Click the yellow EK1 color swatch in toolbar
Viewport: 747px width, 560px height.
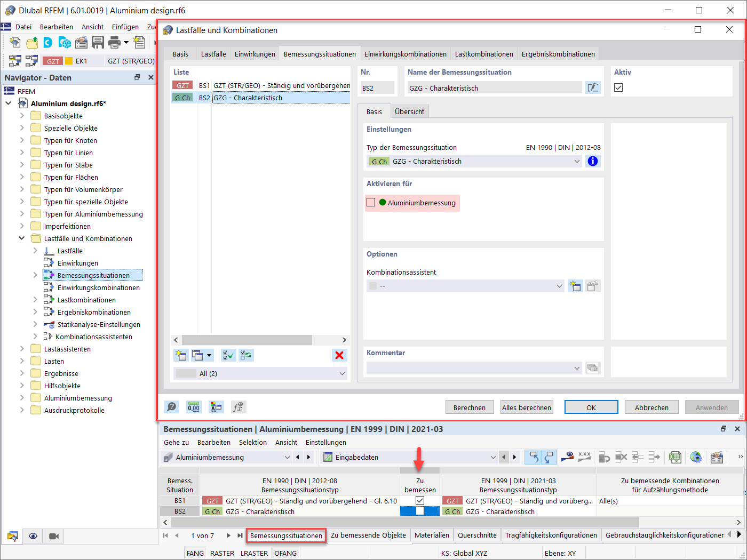click(x=69, y=61)
